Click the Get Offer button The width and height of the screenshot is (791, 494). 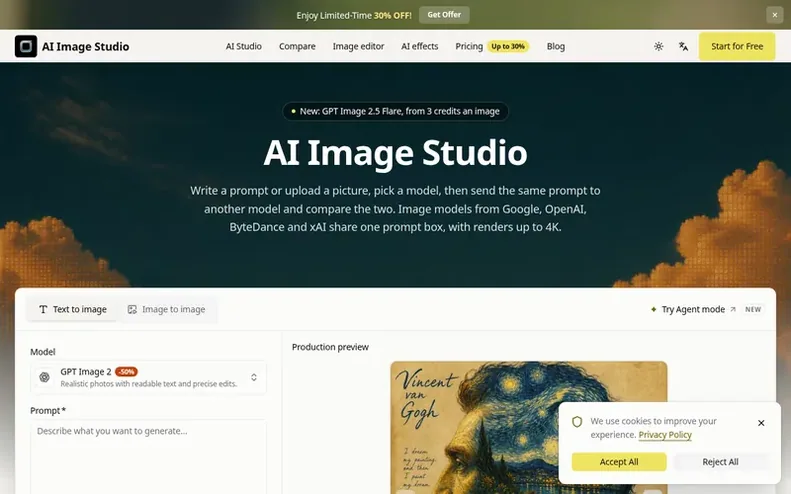[x=444, y=15]
